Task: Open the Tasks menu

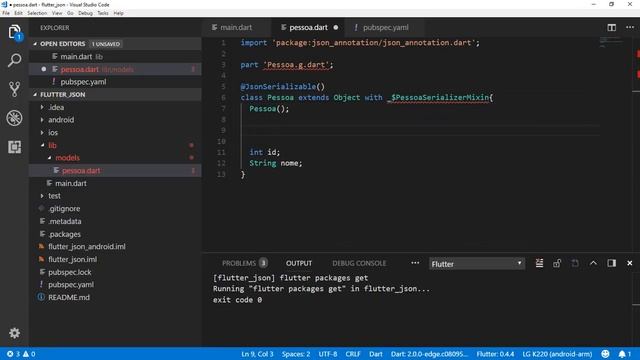Action: tap(103, 13)
